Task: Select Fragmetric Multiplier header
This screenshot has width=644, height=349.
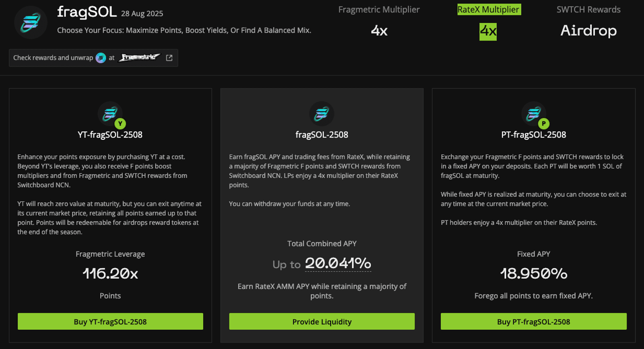Action: point(379,10)
